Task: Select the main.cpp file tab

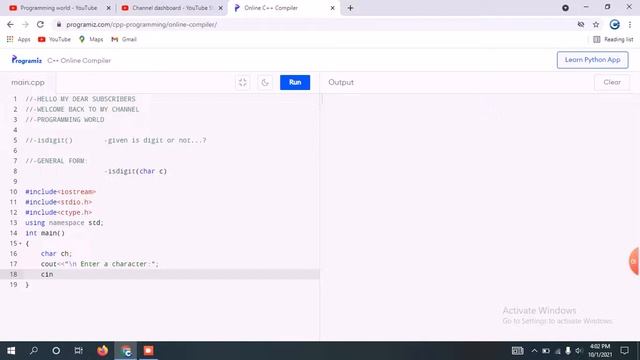Action: click(x=28, y=82)
